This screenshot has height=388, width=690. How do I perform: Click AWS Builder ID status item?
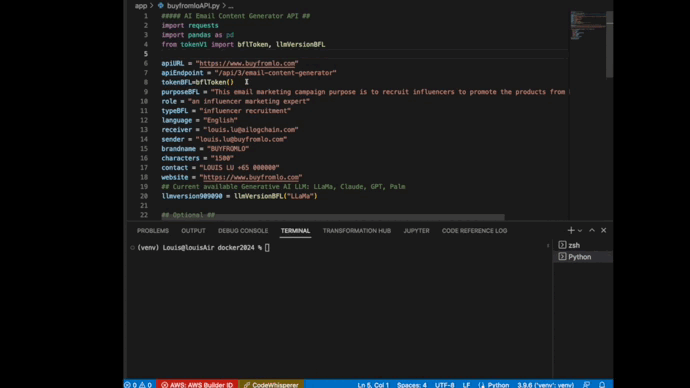(197, 384)
